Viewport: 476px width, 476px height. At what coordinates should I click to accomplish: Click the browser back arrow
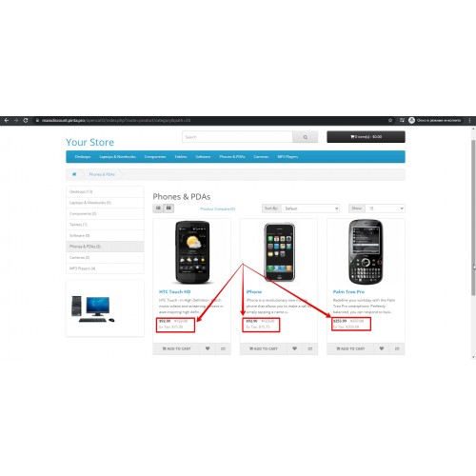tap(7, 121)
